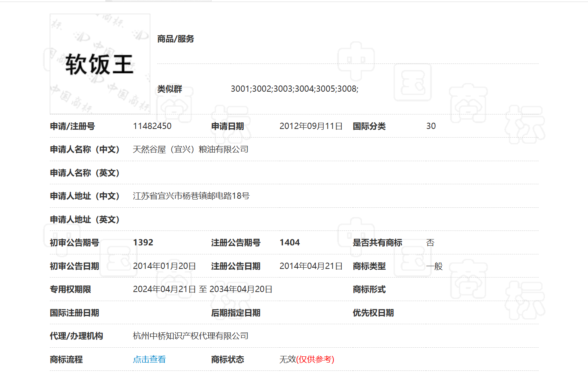The width and height of the screenshot is (588, 372).
Task: Click the 商品/服务 label
Action: pos(176,39)
